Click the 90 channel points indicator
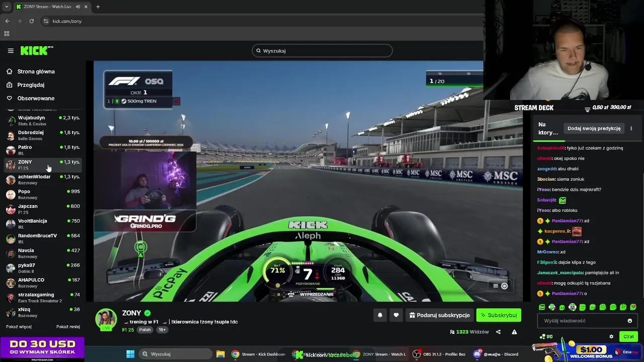This screenshot has width=644, height=362. 546,337
